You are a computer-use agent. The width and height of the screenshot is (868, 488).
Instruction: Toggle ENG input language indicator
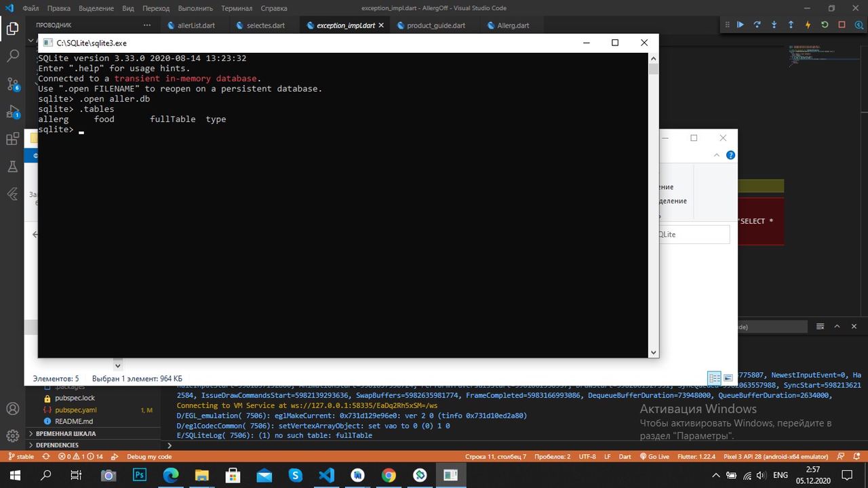pyautogui.click(x=781, y=475)
